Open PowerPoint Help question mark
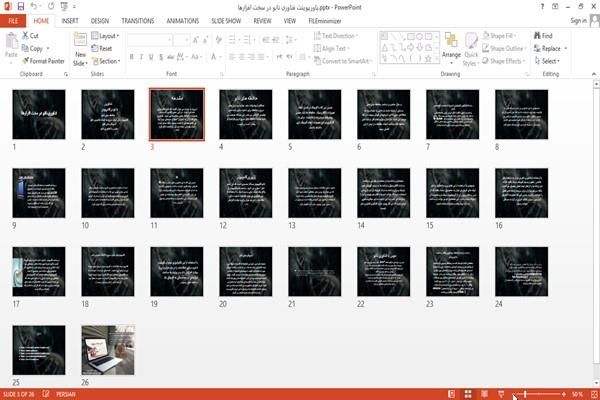Screen dimensions: 600x400 point(542,7)
